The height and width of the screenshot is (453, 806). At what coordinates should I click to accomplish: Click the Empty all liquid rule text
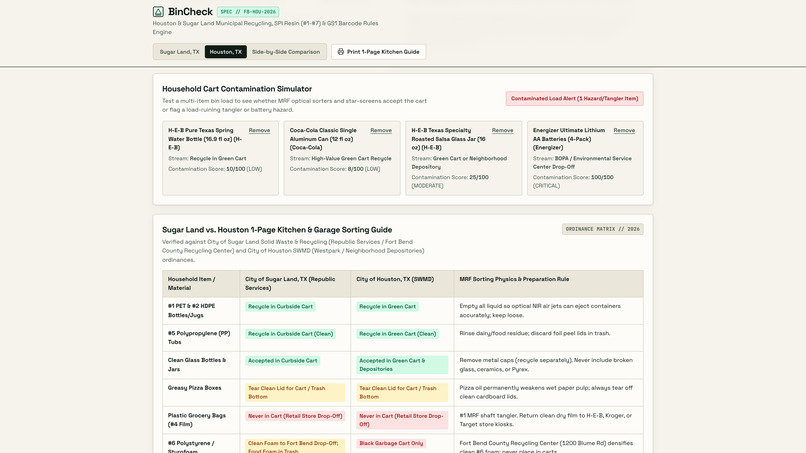pyautogui.click(x=540, y=311)
